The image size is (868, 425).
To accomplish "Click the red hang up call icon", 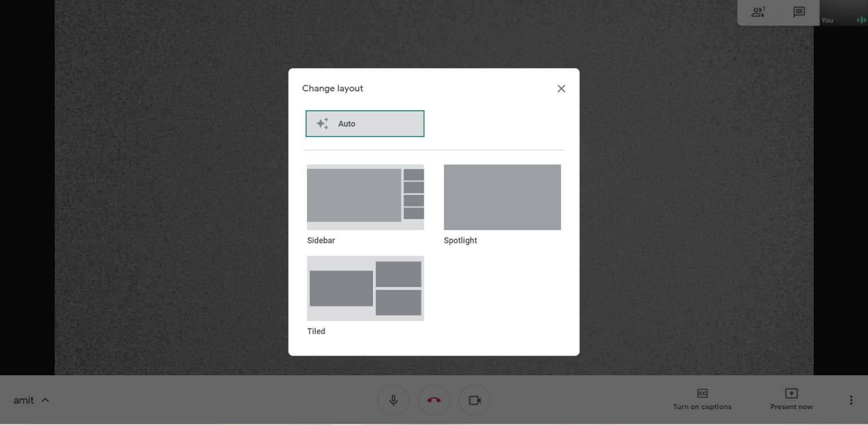I will [x=433, y=400].
